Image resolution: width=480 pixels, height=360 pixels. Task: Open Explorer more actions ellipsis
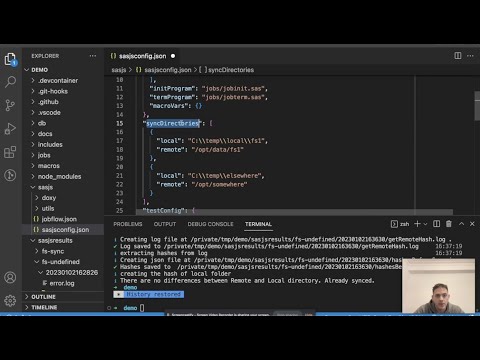pos(93,56)
